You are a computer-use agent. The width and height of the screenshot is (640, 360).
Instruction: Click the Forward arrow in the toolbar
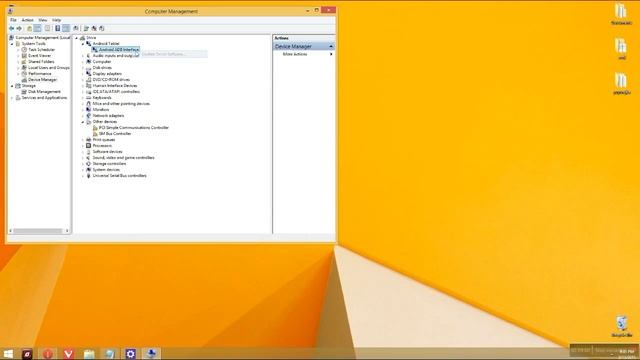click(x=19, y=28)
